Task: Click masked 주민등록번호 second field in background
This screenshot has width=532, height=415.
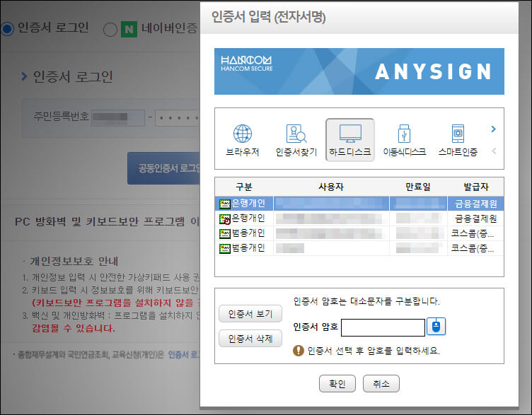Action: 178,117
